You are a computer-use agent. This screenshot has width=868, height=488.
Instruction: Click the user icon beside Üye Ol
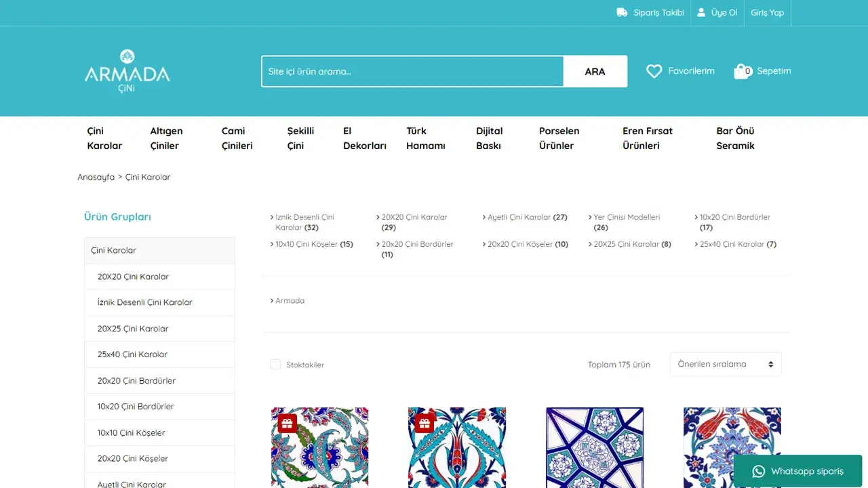click(x=702, y=13)
